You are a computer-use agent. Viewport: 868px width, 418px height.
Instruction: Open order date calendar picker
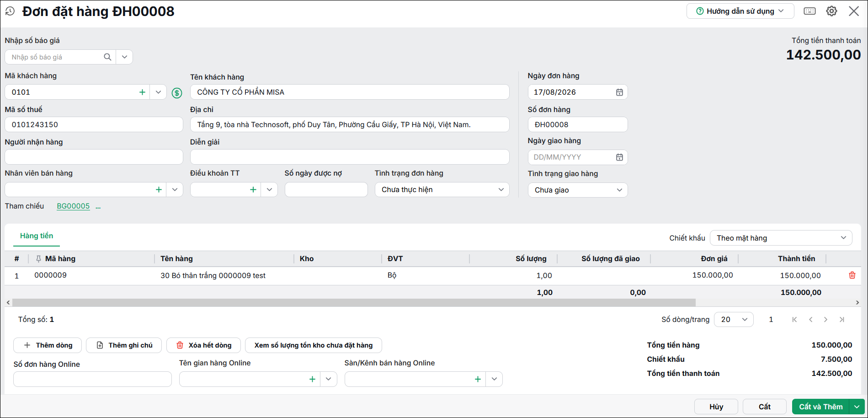tap(619, 92)
